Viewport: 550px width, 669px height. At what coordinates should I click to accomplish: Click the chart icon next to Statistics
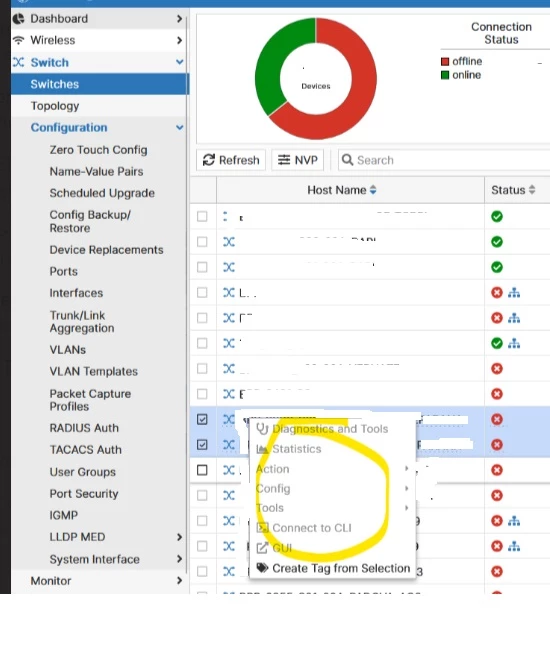(x=262, y=449)
